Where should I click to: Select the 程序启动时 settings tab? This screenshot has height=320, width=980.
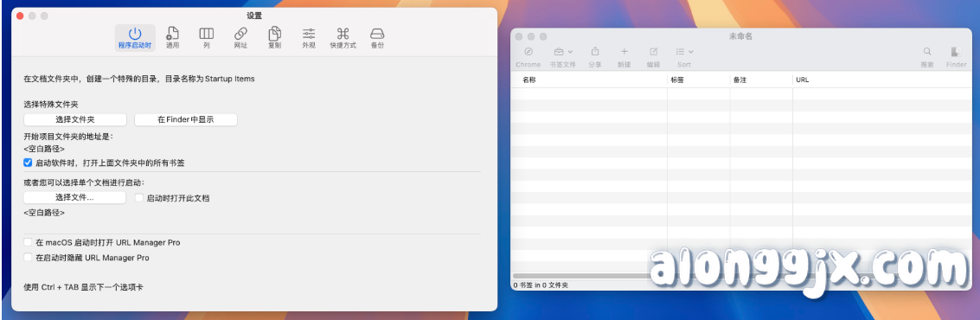135,38
